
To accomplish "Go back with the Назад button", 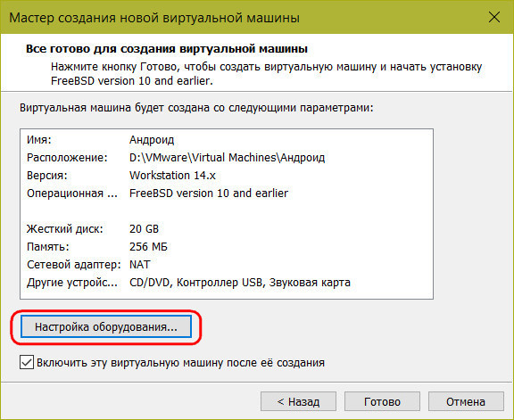I will (x=298, y=401).
